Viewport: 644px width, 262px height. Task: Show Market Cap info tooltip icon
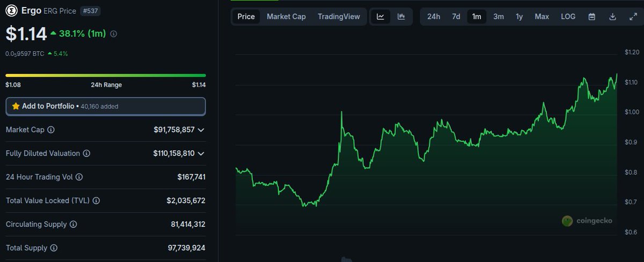point(51,130)
